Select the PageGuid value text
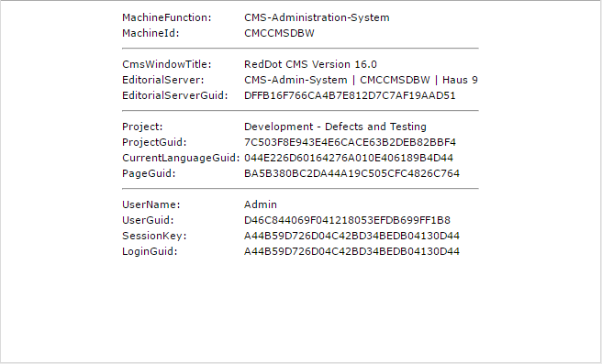The width and height of the screenshot is (602, 364). pyautogui.click(x=351, y=174)
